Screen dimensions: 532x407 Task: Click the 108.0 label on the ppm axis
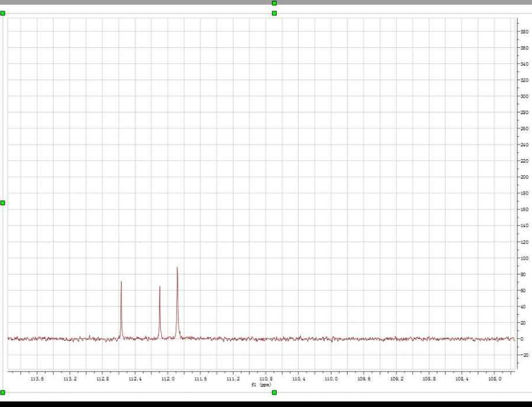(494, 379)
